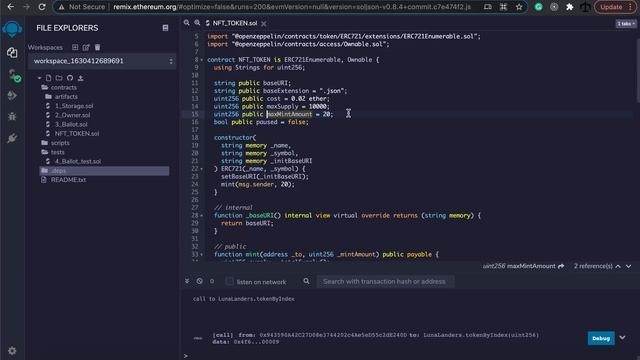Click the File Explorers documentation icon
This screenshot has width=640, height=360.
click(x=165, y=28)
